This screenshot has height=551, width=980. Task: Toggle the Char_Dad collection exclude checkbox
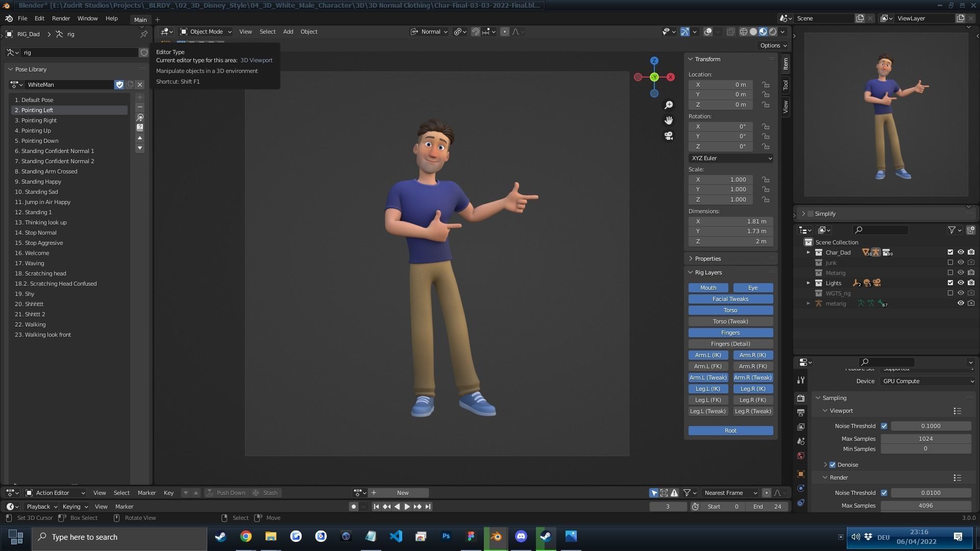(950, 252)
